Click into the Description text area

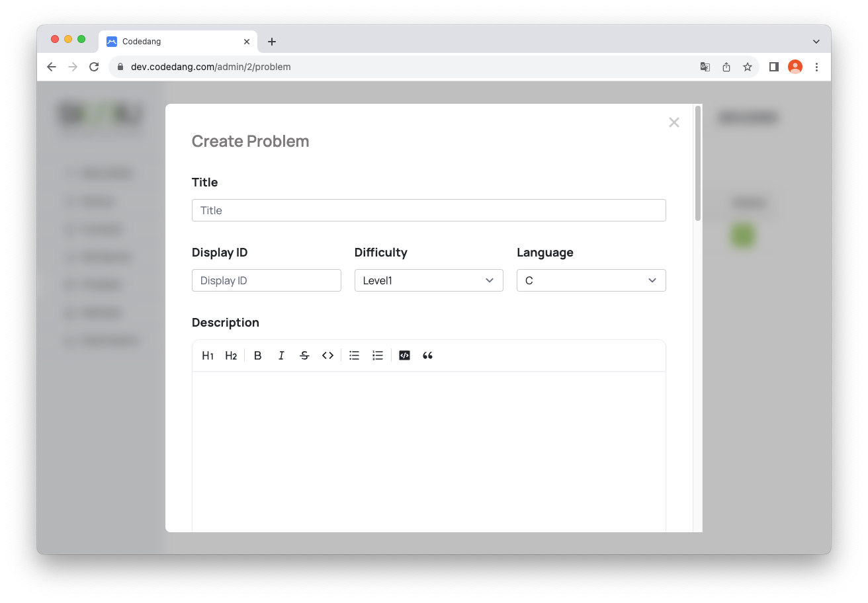coord(429,452)
